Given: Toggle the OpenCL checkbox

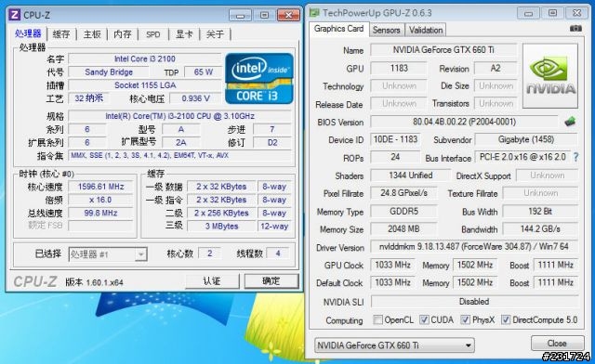Looking at the screenshot, I should tap(377, 319).
